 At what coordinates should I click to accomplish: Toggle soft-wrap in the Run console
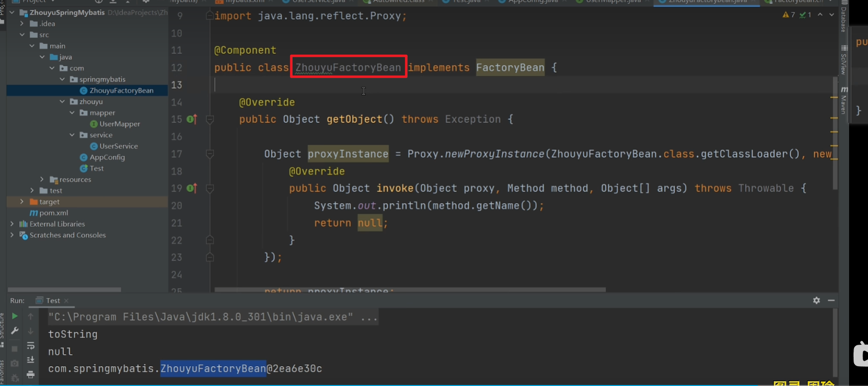pyautogui.click(x=30, y=345)
